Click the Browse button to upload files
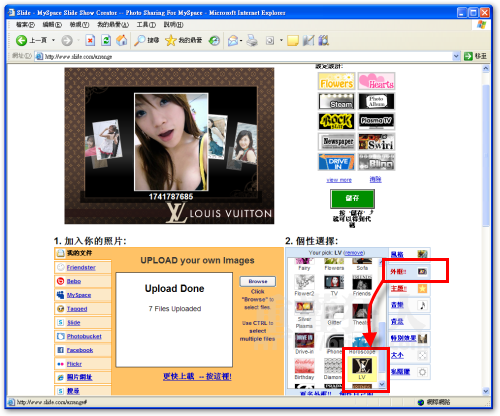This screenshot has width=500, height=416. (258, 281)
